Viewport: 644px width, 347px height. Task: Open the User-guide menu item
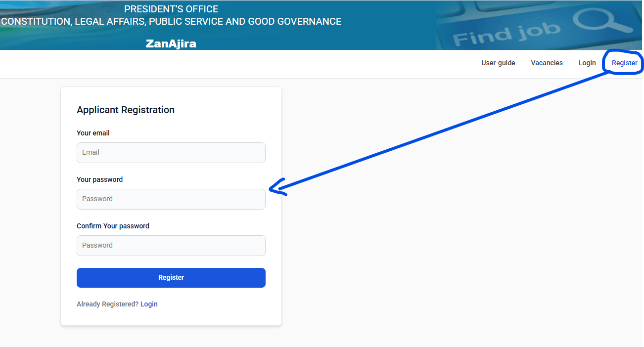point(498,63)
